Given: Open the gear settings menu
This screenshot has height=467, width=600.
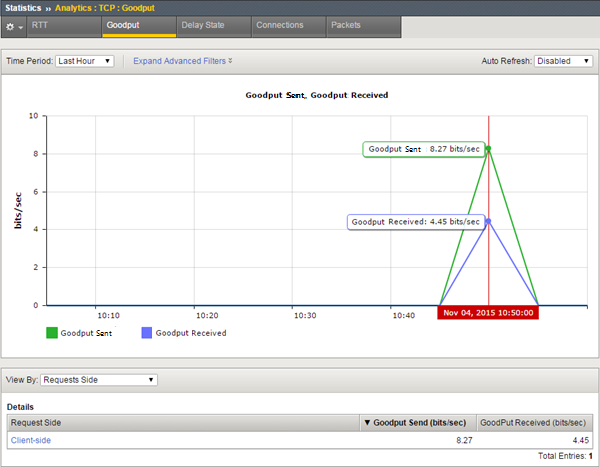Looking at the screenshot, I should [x=14, y=25].
